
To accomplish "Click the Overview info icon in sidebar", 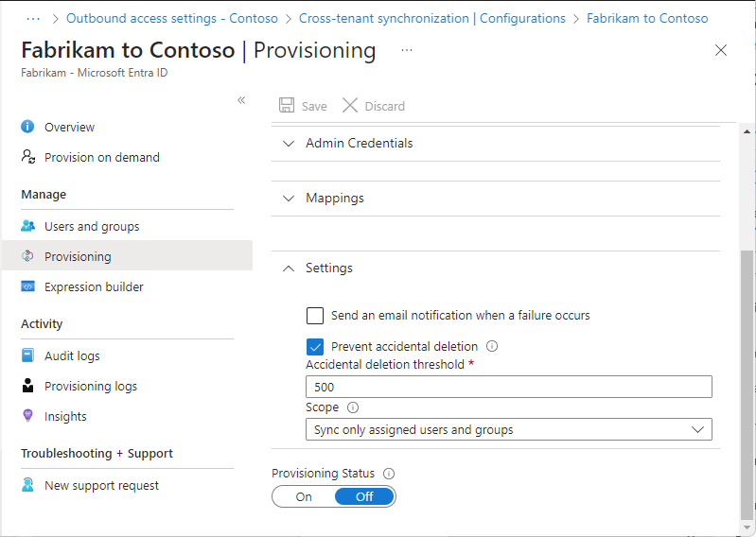I will pyautogui.click(x=28, y=127).
